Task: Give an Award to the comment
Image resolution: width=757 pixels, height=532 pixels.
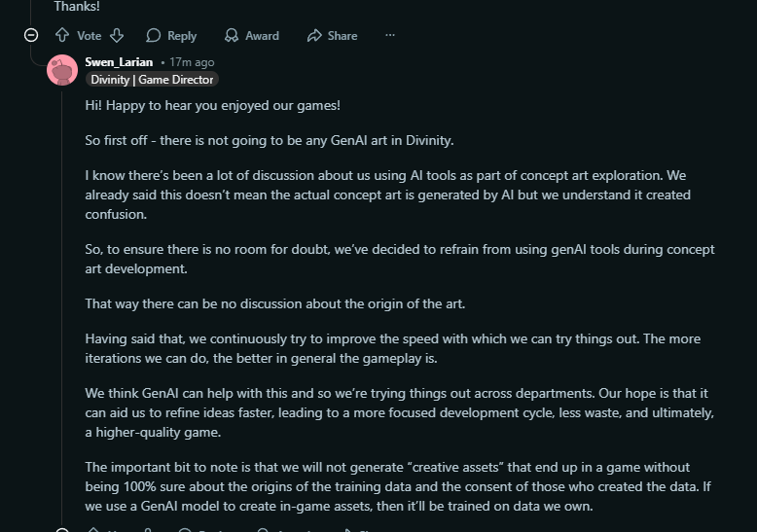Action: (x=251, y=36)
